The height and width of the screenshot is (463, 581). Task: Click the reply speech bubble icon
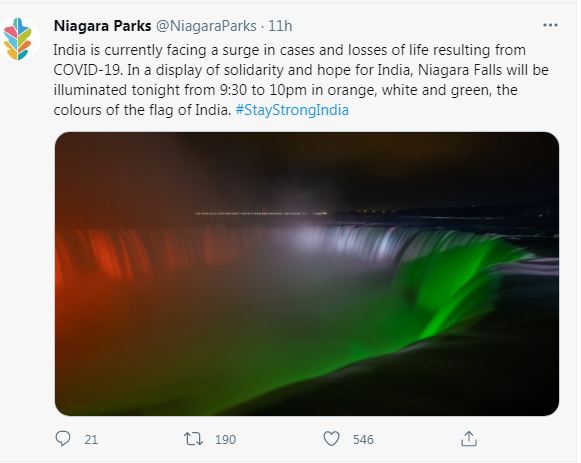[x=63, y=439]
